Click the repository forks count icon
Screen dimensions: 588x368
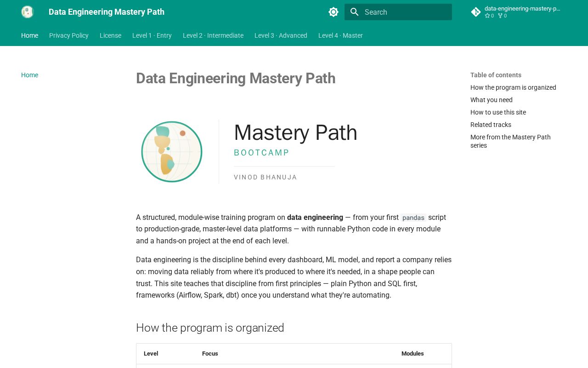tap(500, 16)
